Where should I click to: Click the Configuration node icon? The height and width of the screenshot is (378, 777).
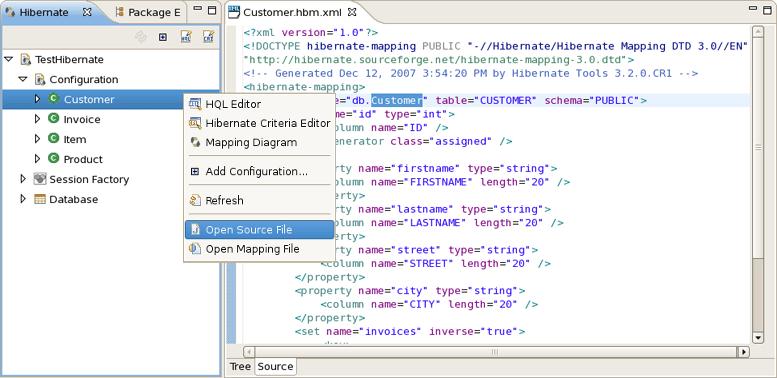click(x=40, y=79)
